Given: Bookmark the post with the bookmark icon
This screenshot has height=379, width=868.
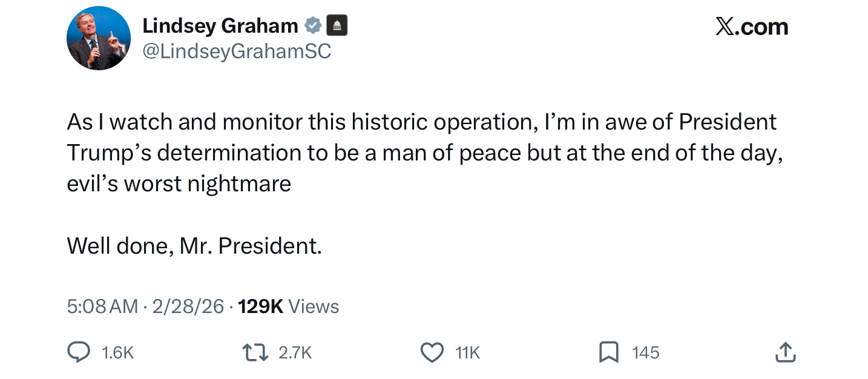Looking at the screenshot, I should pos(608,352).
